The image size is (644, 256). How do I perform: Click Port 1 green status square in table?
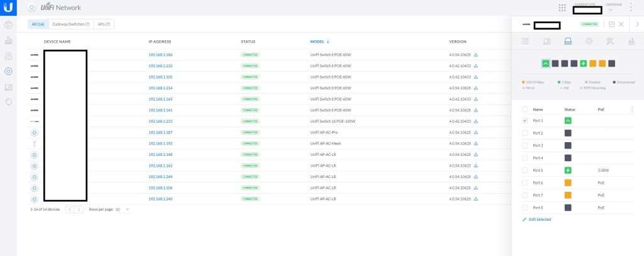[x=568, y=121]
